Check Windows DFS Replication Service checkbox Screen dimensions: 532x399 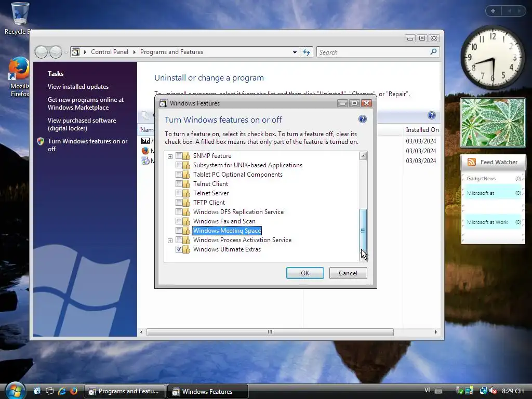pos(179,212)
